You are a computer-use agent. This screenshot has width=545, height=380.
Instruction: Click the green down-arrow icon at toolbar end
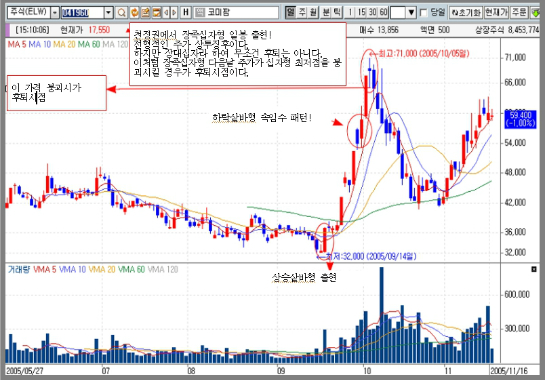pyautogui.click(x=536, y=13)
